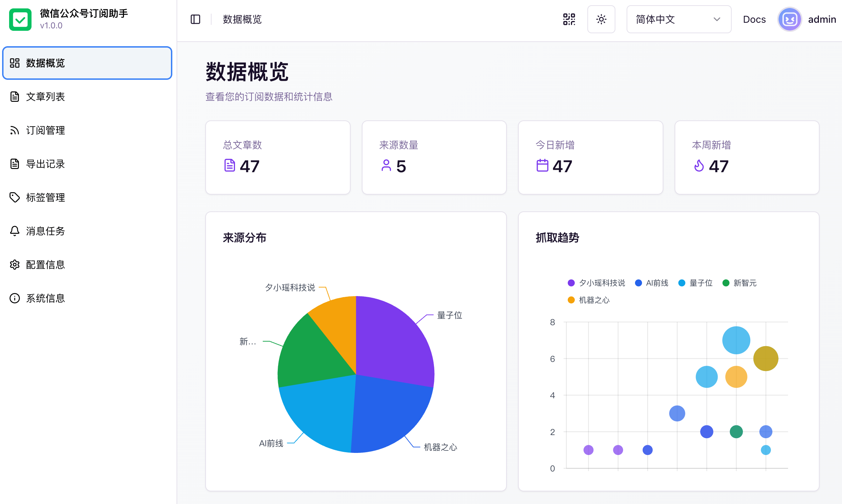The height and width of the screenshot is (504, 842).
Task: Open the 简体中文 language dropdown
Action: (x=678, y=20)
